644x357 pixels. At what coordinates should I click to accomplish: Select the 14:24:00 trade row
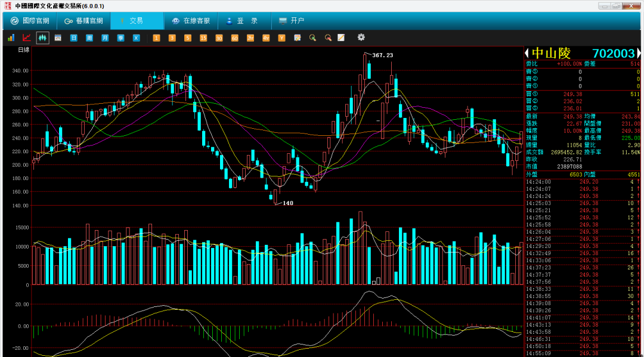tap(583, 182)
